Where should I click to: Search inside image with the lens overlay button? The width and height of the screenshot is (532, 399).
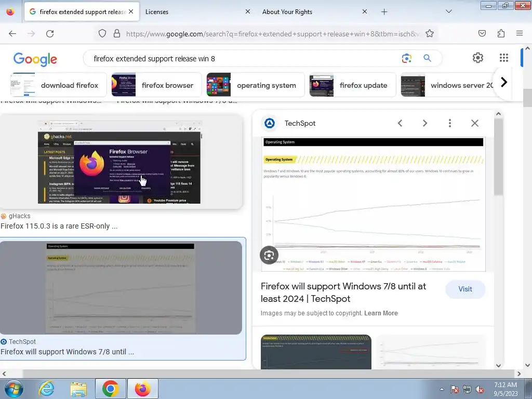(x=269, y=255)
